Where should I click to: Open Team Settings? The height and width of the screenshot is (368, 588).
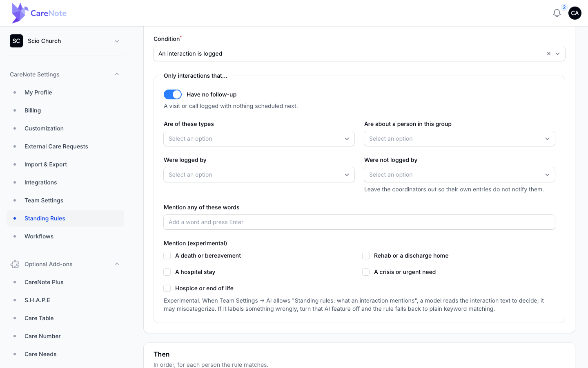point(65,200)
